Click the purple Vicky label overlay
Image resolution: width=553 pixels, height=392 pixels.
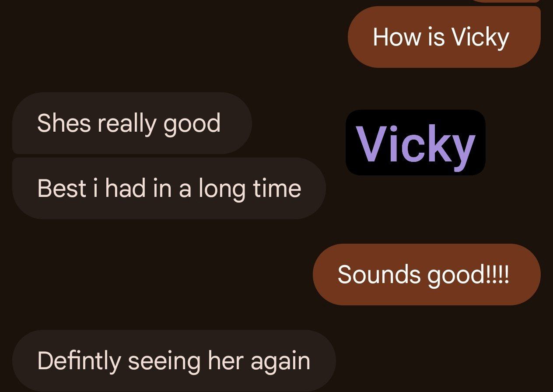pyautogui.click(x=416, y=143)
